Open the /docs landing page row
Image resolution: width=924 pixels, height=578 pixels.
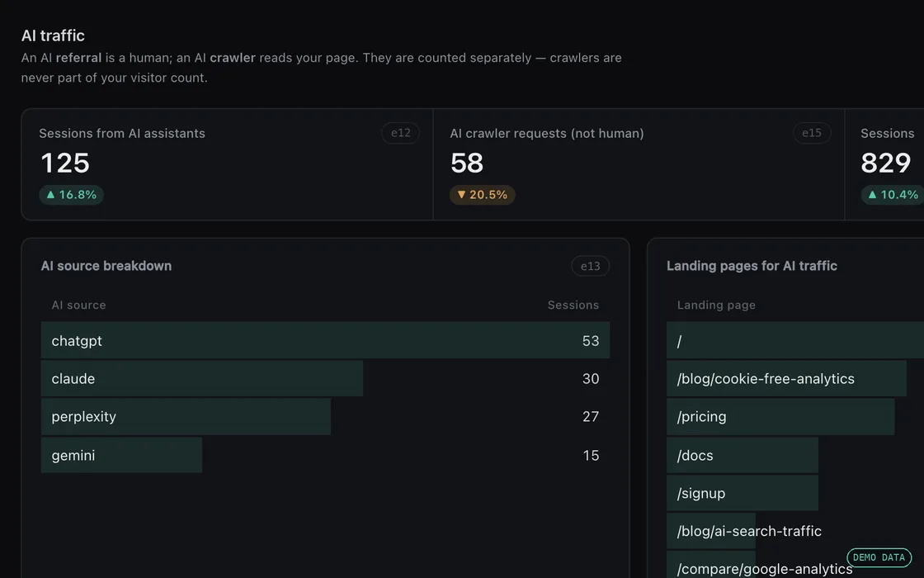point(795,455)
